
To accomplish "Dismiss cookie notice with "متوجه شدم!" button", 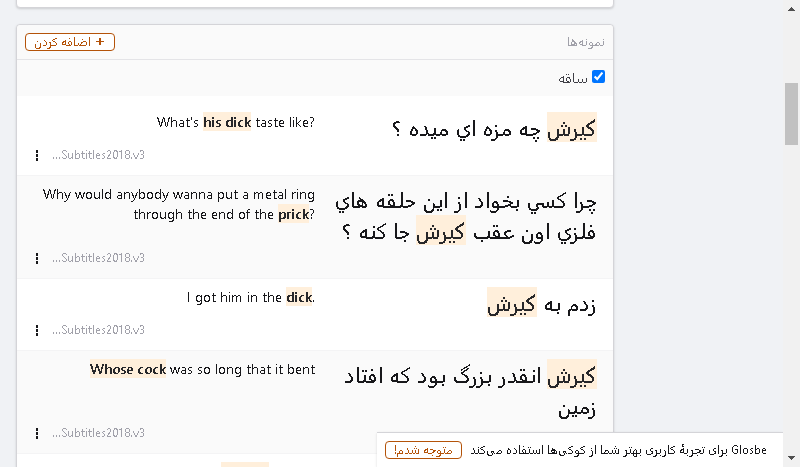I will click(x=423, y=450).
